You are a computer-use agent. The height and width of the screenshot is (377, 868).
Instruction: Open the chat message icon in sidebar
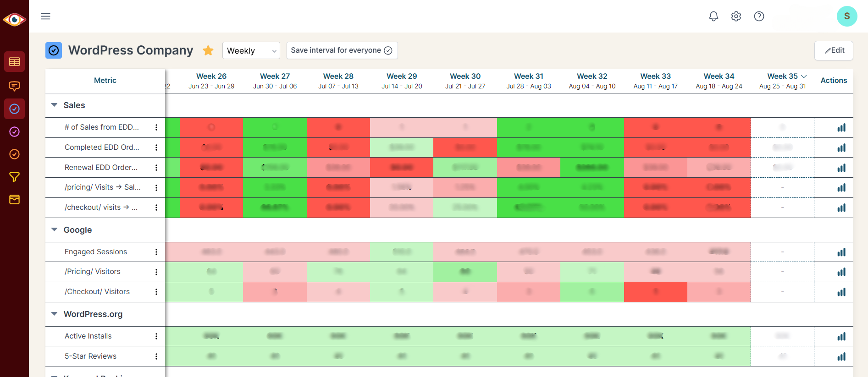point(14,86)
